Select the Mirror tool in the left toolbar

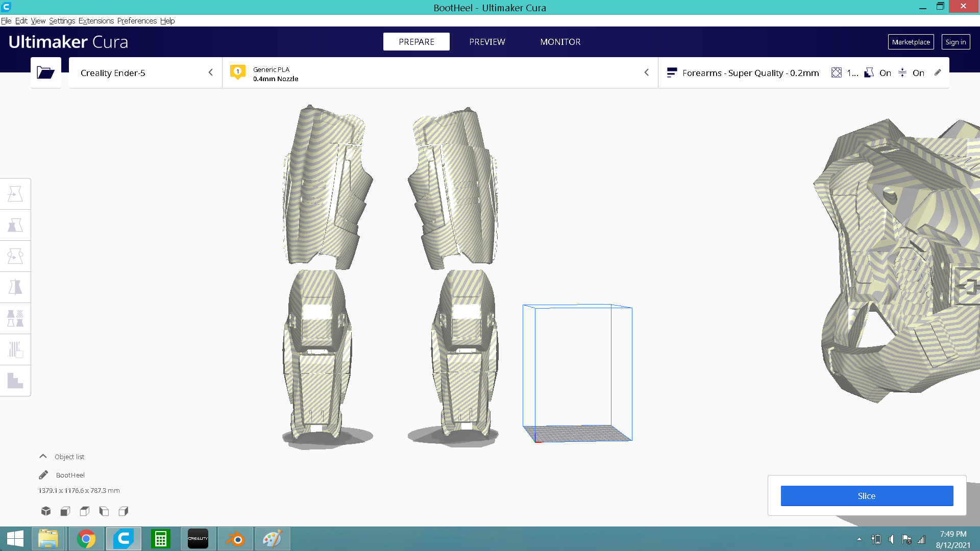[x=15, y=287]
